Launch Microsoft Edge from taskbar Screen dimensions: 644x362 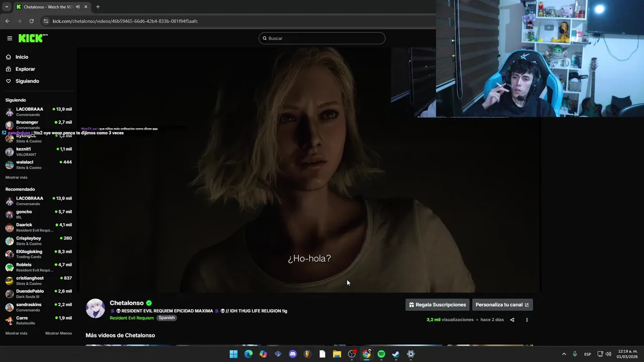click(x=249, y=354)
